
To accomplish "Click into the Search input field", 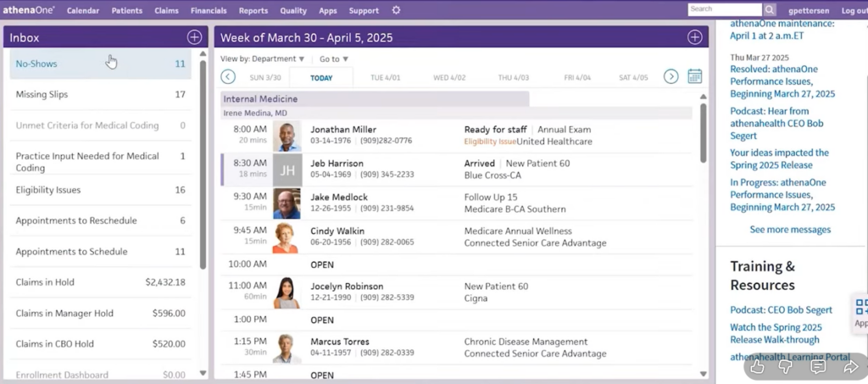I will pos(724,9).
